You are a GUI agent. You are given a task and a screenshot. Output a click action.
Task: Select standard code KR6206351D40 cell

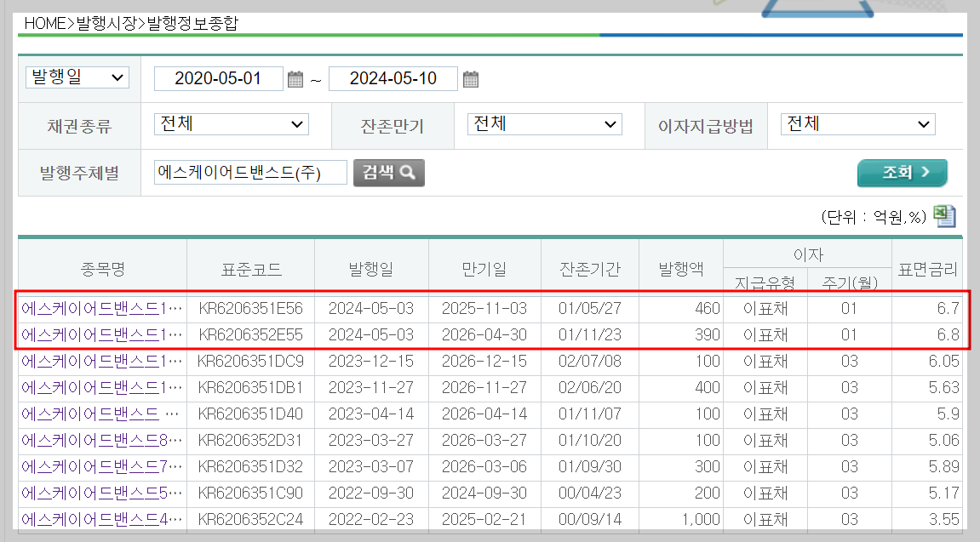pyautogui.click(x=250, y=414)
